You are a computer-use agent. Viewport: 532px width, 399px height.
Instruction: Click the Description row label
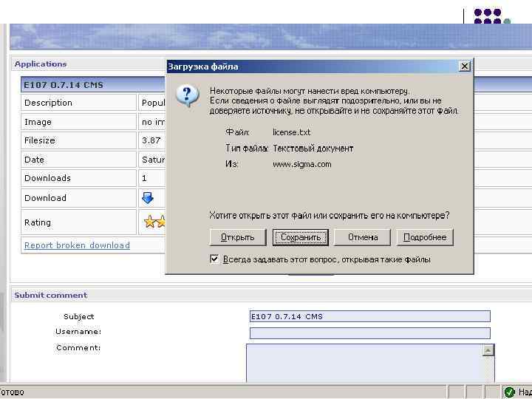point(48,103)
